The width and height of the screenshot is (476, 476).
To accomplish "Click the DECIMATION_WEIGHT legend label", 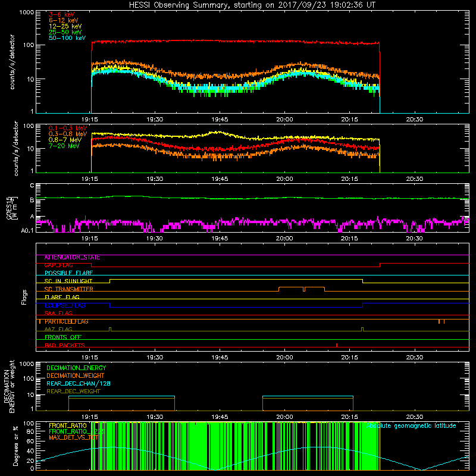I will [76, 376].
